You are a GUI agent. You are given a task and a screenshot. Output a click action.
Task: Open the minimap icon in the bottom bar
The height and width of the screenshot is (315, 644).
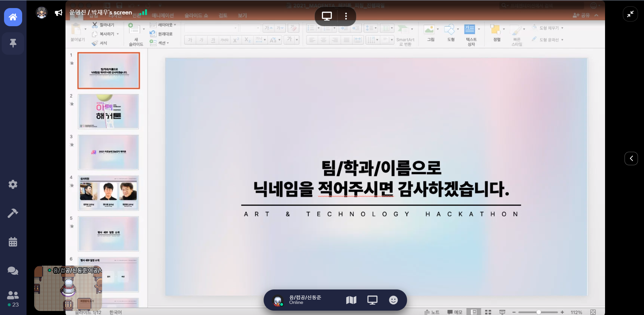pos(351,300)
